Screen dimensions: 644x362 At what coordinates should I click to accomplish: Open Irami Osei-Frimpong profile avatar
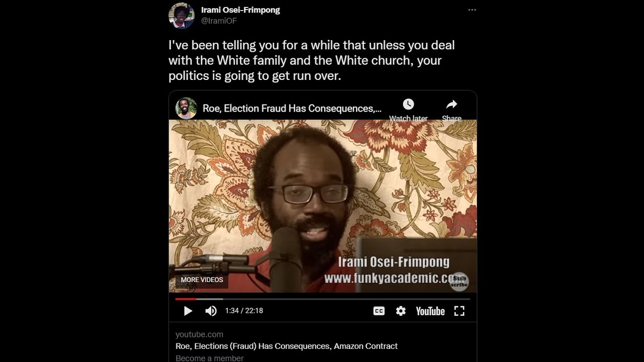point(181,16)
